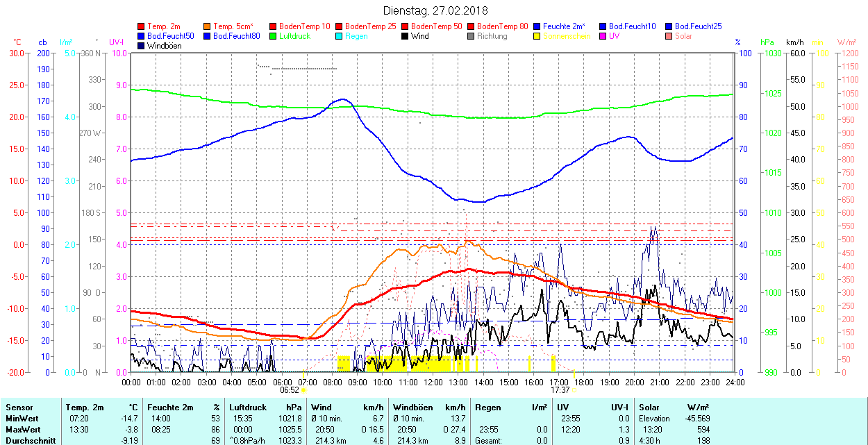This screenshot has height=445, width=868.
Task: Click the Elevation label in Solar column
Action: tap(655, 419)
